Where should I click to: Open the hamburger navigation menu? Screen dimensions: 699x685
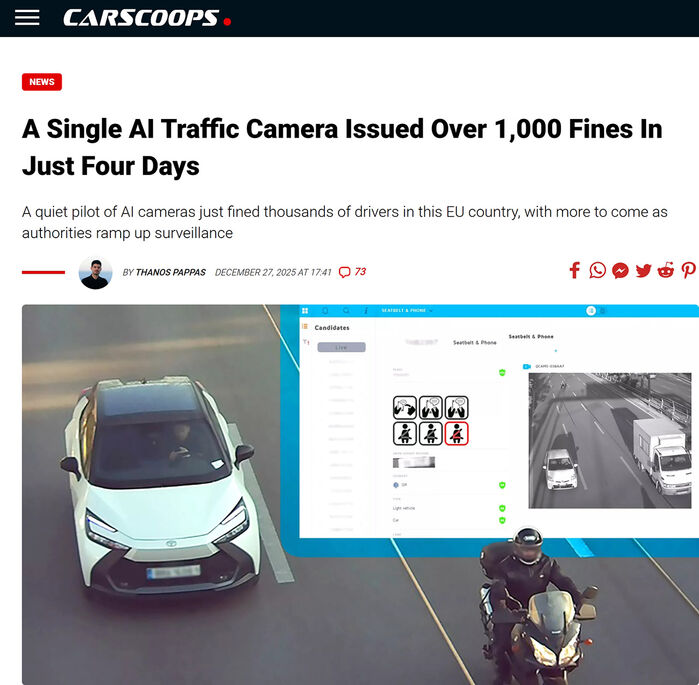(27, 18)
